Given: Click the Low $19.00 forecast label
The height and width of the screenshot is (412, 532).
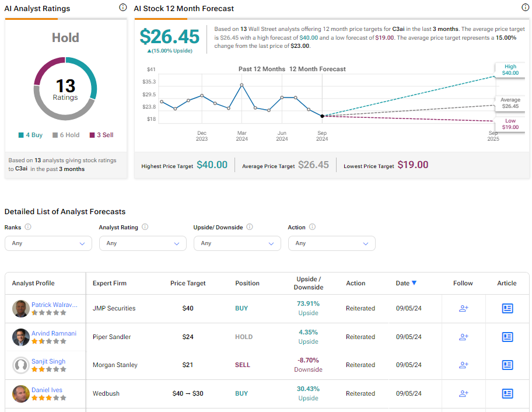Looking at the screenshot, I should pos(510,124).
